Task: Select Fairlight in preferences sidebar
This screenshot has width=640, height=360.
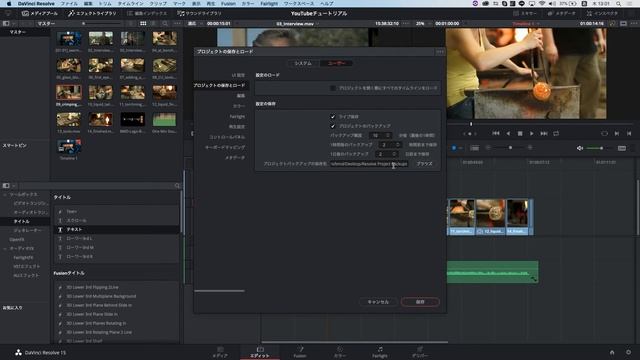Action: pos(237,117)
